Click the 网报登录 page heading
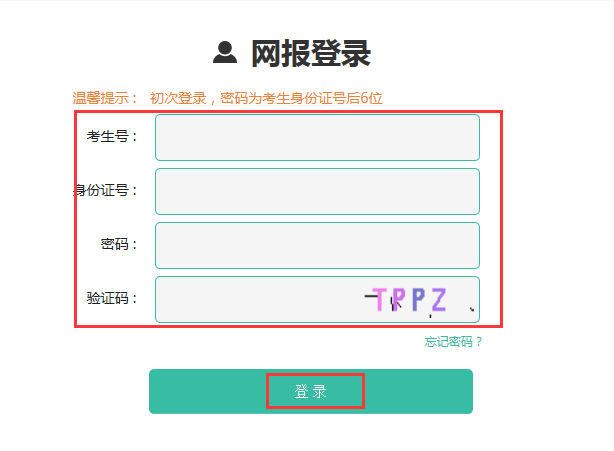This screenshot has height=451, width=614. tap(310, 53)
